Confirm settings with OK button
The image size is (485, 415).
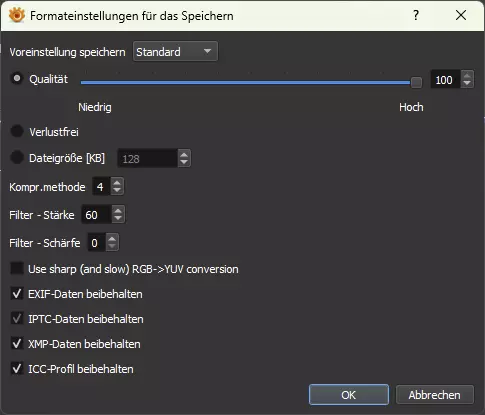point(349,395)
